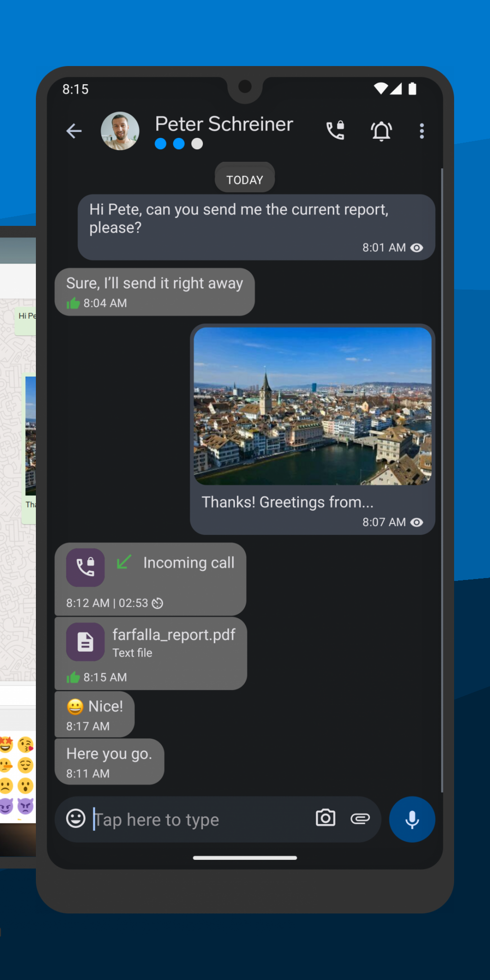
Task: Tap the chat scrollbar on the right
Action: (442, 480)
